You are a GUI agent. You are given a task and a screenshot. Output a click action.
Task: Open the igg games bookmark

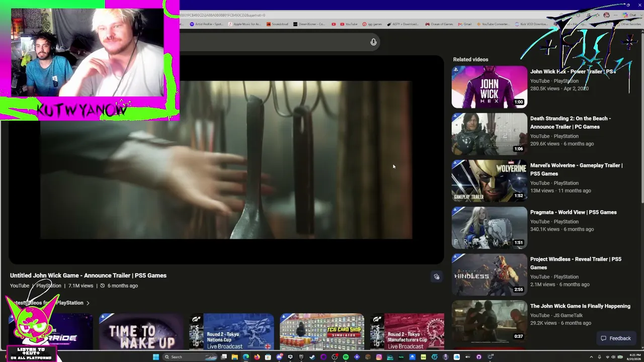click(372, 24)
